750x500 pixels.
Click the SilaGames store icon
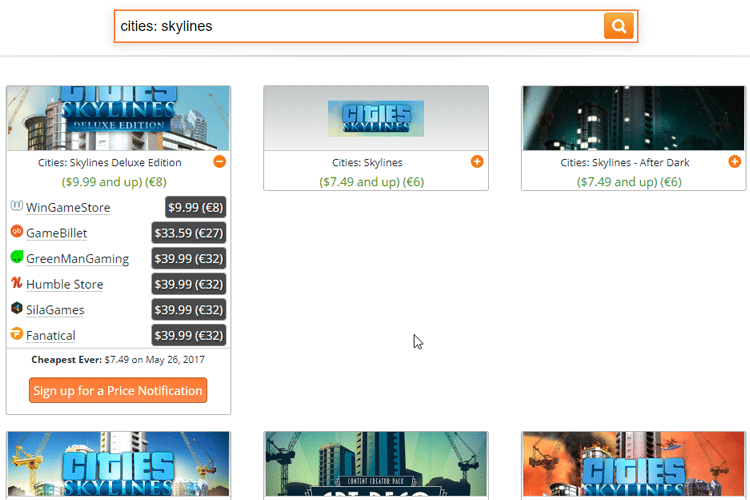pyautogui.click(x=17, y=308)
